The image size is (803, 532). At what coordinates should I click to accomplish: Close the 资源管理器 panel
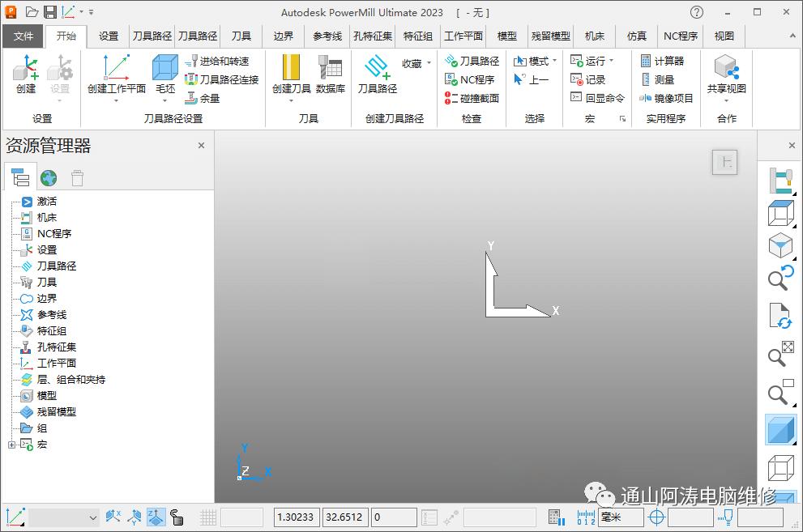(201, 146)
